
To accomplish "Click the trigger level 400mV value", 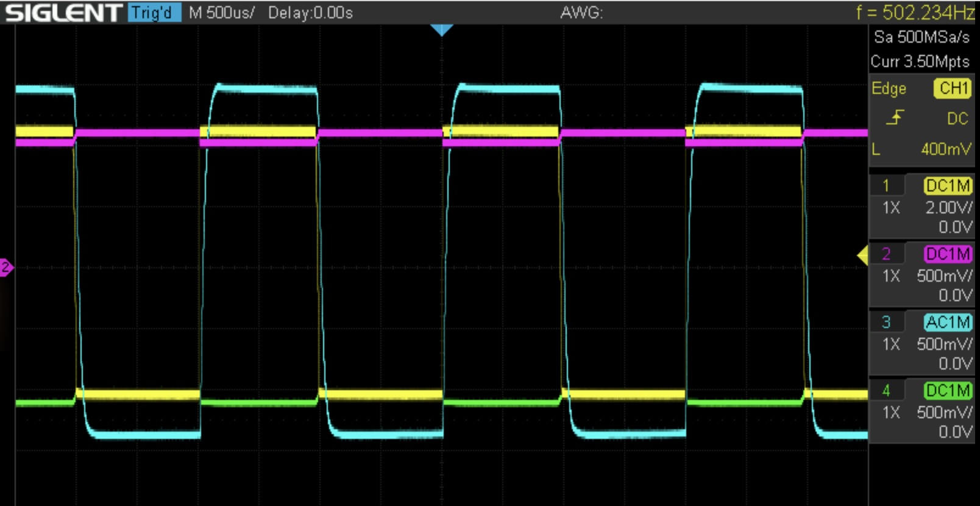I will pos(946,149).
